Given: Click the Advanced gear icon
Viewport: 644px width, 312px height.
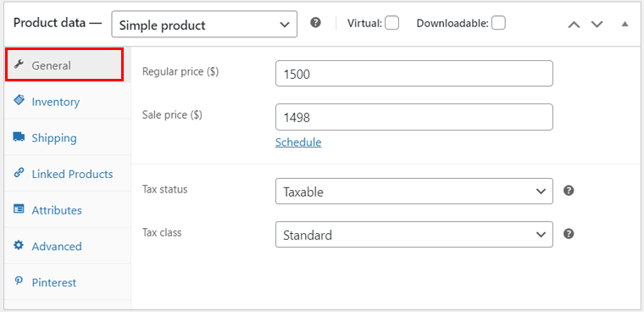Looking at the screenshot, I should [19, 245].
